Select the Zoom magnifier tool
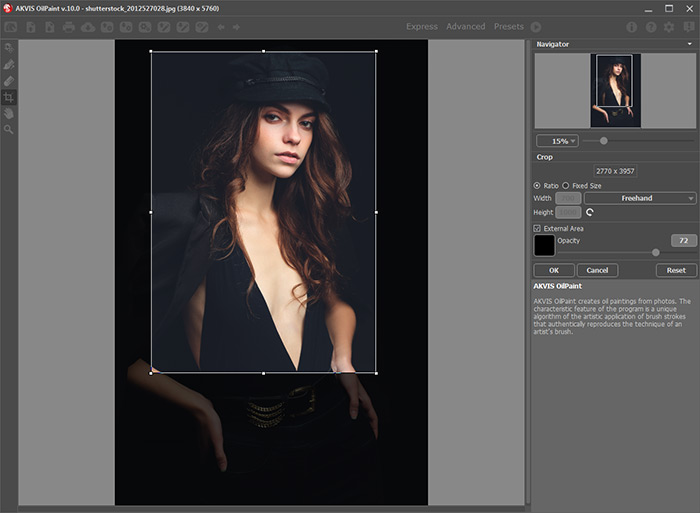This screenshot has height=513, width=700. (x=8, y=129)
